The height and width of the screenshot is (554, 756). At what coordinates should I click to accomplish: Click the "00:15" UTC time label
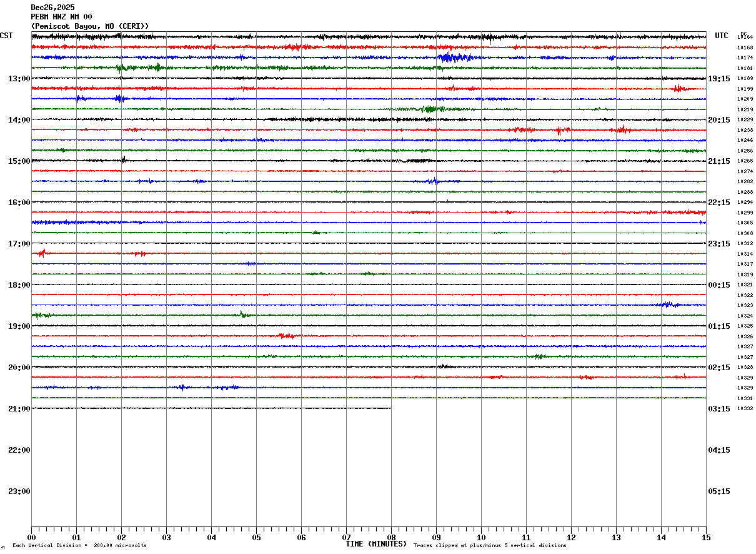click(x=719, y=285)
